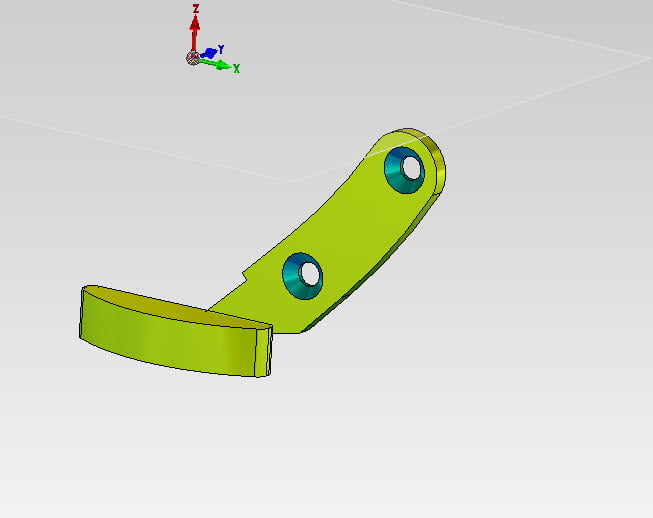
Task: Click the X label on the triad
Action: 237,69
